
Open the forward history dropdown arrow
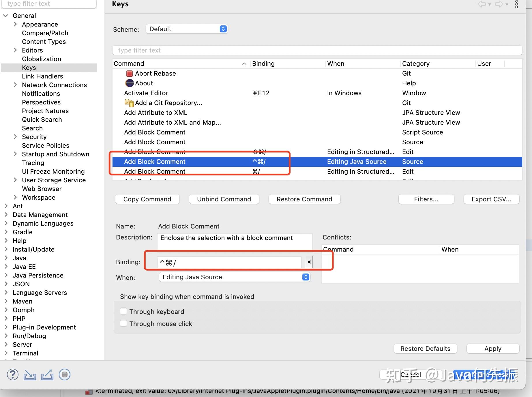point(507,5)
